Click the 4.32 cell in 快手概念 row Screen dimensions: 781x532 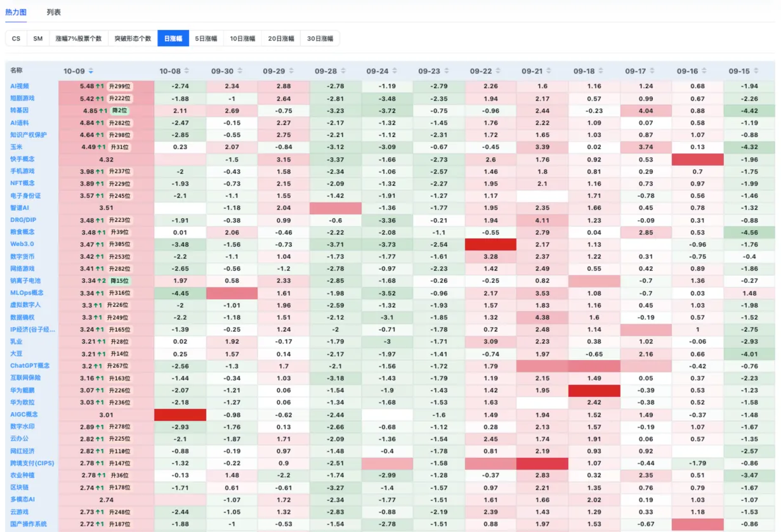tap(106, 159)
